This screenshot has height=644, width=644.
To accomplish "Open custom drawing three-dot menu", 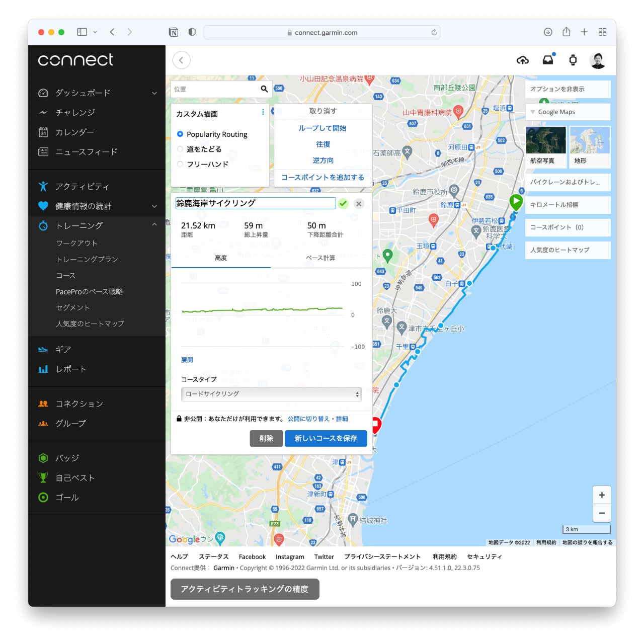I will [x=263, y=112].
